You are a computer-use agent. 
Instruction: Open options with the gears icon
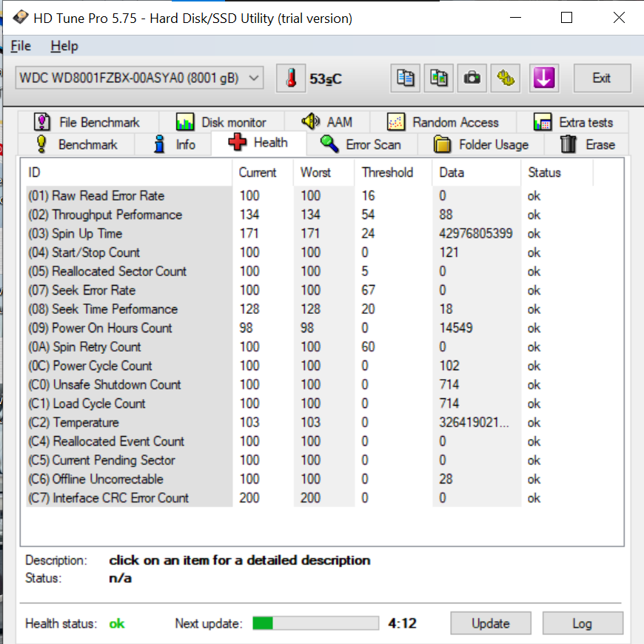(x=506, y=78)
